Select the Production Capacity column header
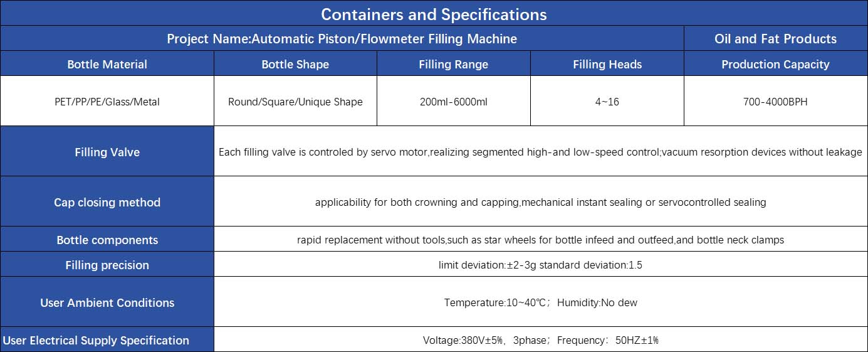The height and width of the screenshot is (352, 868). [775, 63]
